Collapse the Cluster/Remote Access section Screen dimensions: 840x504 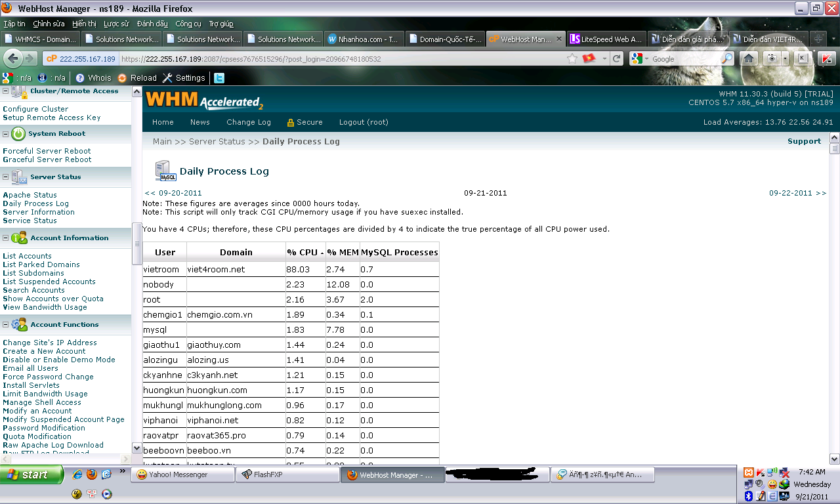[x=6, y=91]
